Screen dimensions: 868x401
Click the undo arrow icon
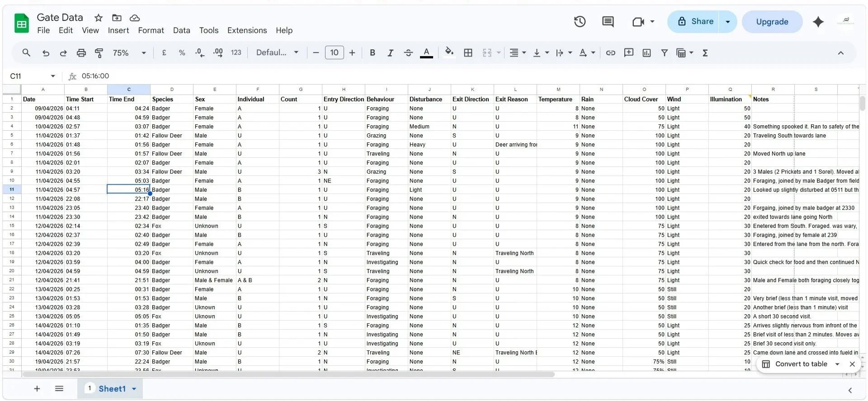46,53
